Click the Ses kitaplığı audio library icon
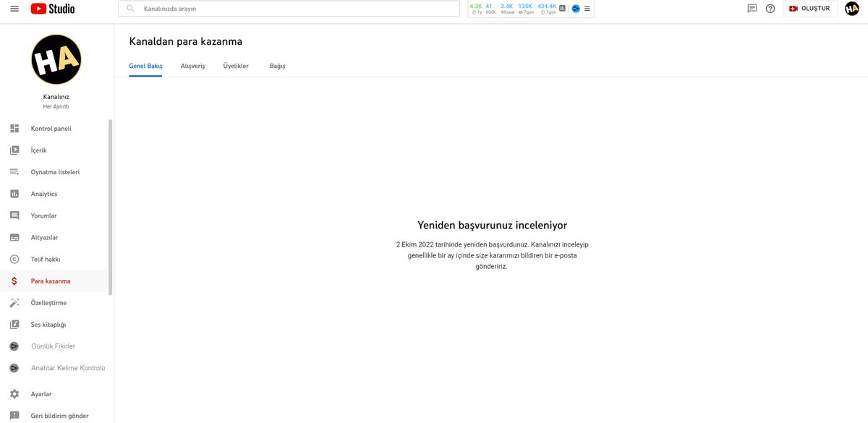868x423 pixels. pyautogui.click(x=14, y=325)
